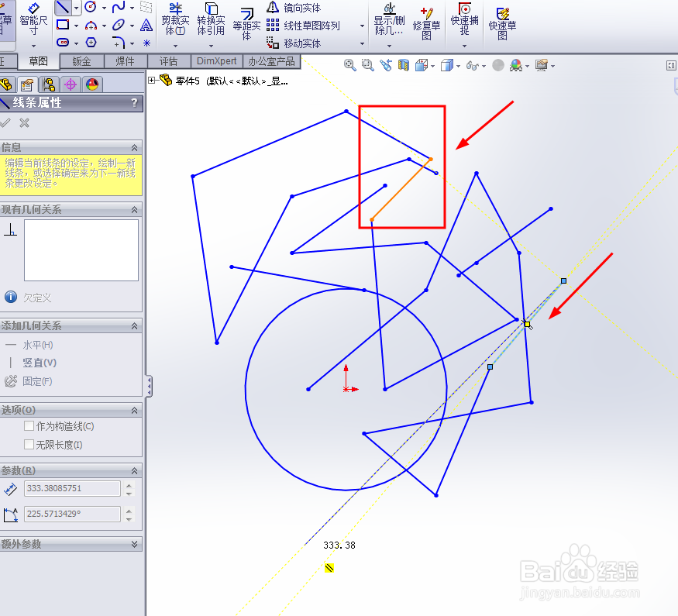Select the sketch Text tool
678x616 pixels.
pyautogui.click(x=146, y=25)
